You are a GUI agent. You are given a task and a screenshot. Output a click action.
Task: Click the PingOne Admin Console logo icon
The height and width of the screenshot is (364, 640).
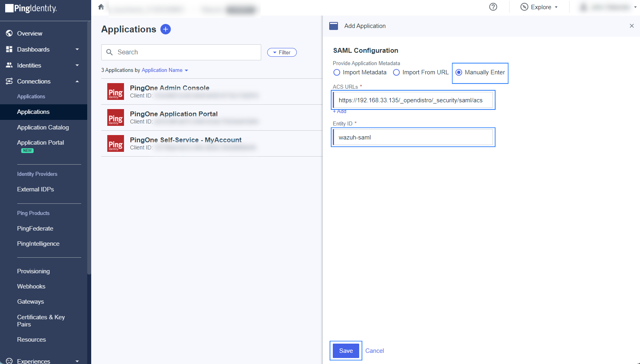point(116,91)
